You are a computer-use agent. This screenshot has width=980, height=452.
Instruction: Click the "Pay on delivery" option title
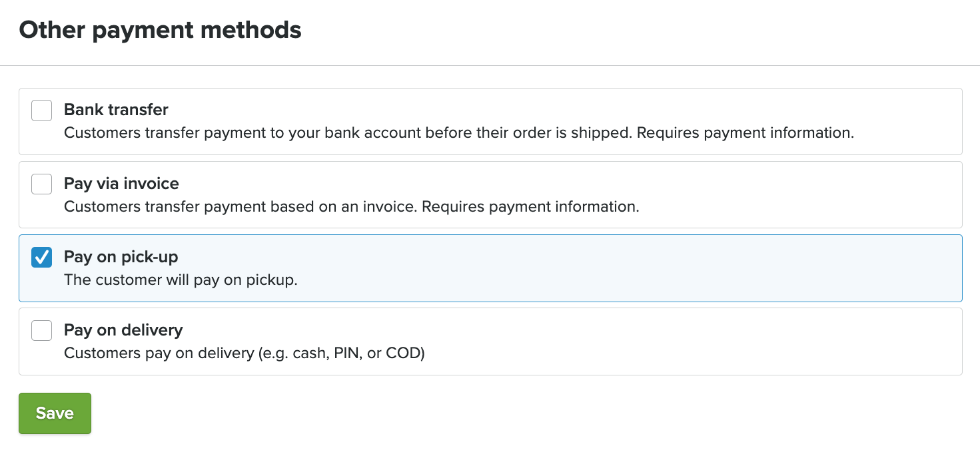(123, 330)
